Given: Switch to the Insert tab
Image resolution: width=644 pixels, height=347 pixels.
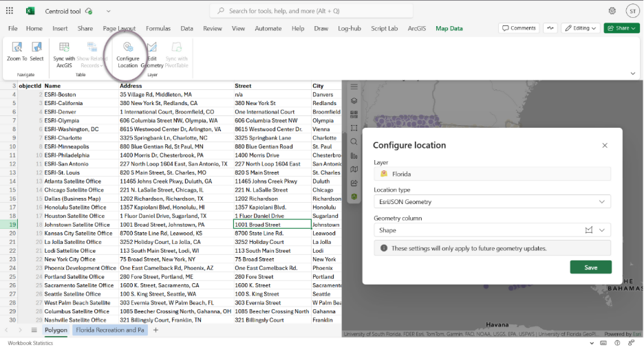Looking at the screenshot, I should pos(60,28).
